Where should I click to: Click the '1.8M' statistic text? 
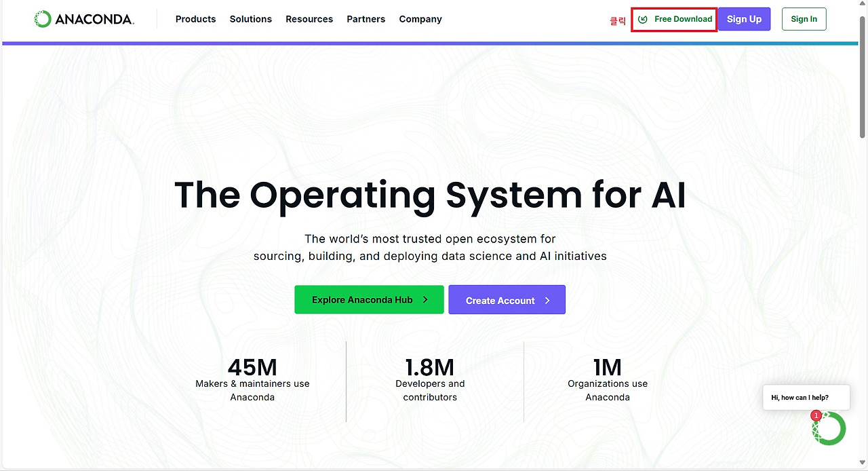(430, 367)
